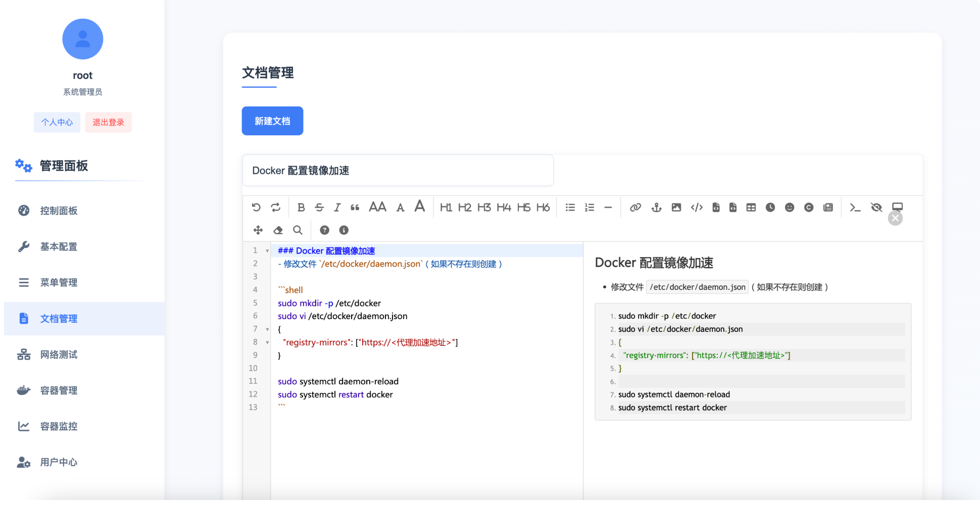Click the "registry-mirrors" line in the editor
980x507 pixels.
coord(370,342)
